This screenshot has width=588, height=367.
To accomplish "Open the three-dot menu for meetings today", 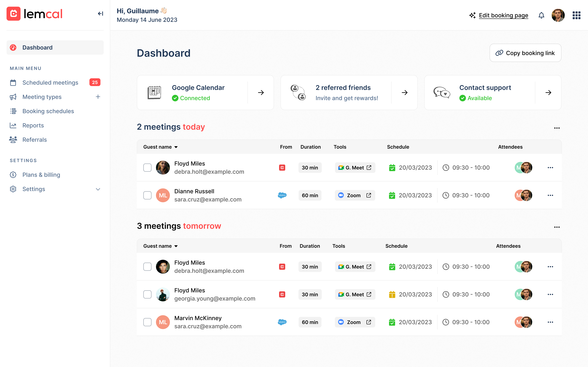I will (557, 128).
